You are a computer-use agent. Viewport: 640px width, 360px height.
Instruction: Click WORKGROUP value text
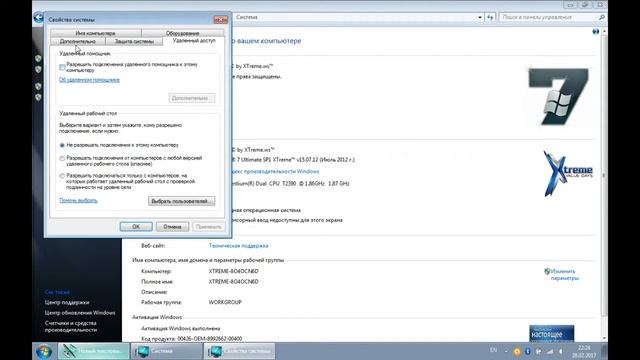click(225, 302)
